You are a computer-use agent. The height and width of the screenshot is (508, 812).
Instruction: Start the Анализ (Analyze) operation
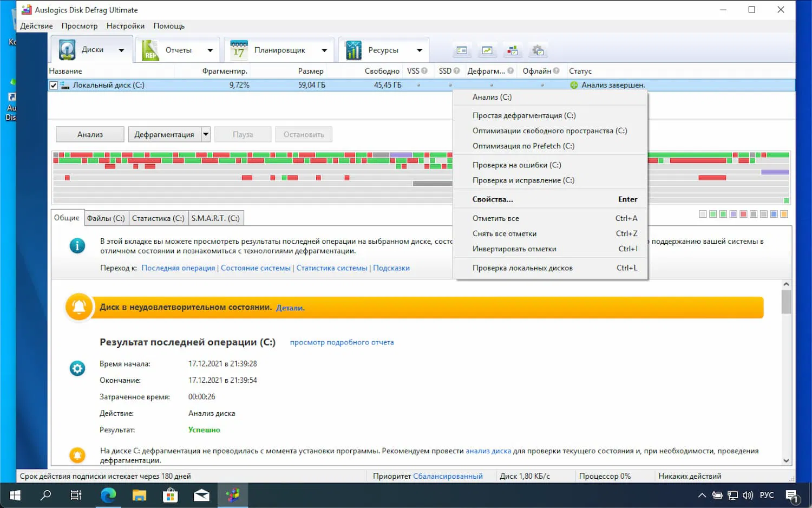click(89, 134)
